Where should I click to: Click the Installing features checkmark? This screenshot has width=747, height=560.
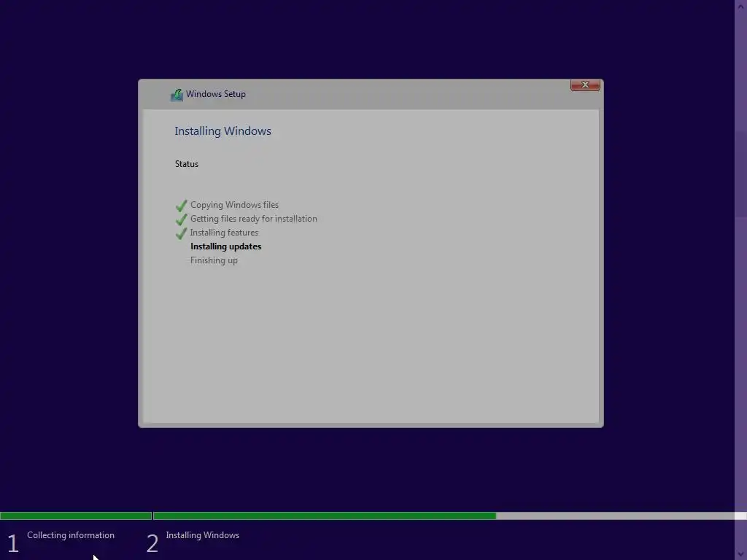click(181, 233)
